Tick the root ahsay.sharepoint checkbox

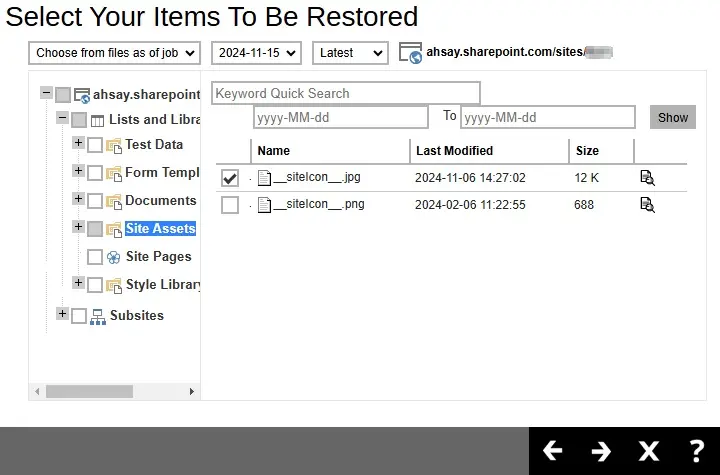pyautogui.click(x=63, y=95)
